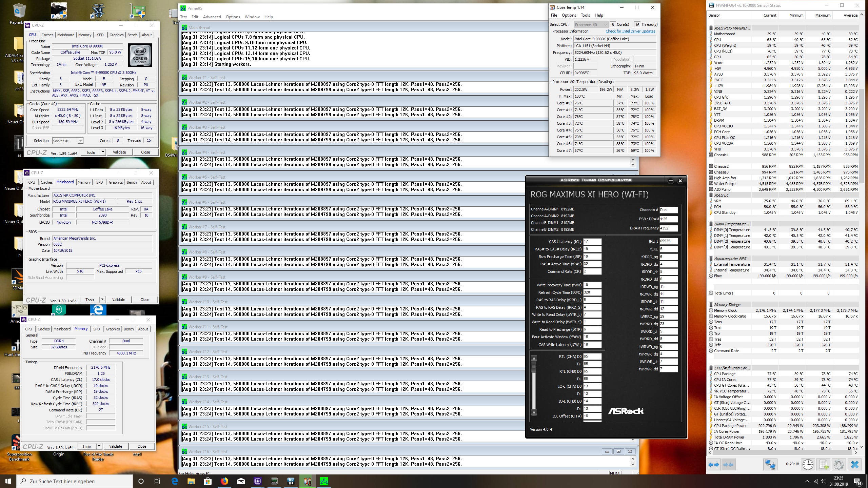Click the 'Total Errors' row in HWiNFO
This screenshot has width=868, height=488.
(x=784, y=293)
